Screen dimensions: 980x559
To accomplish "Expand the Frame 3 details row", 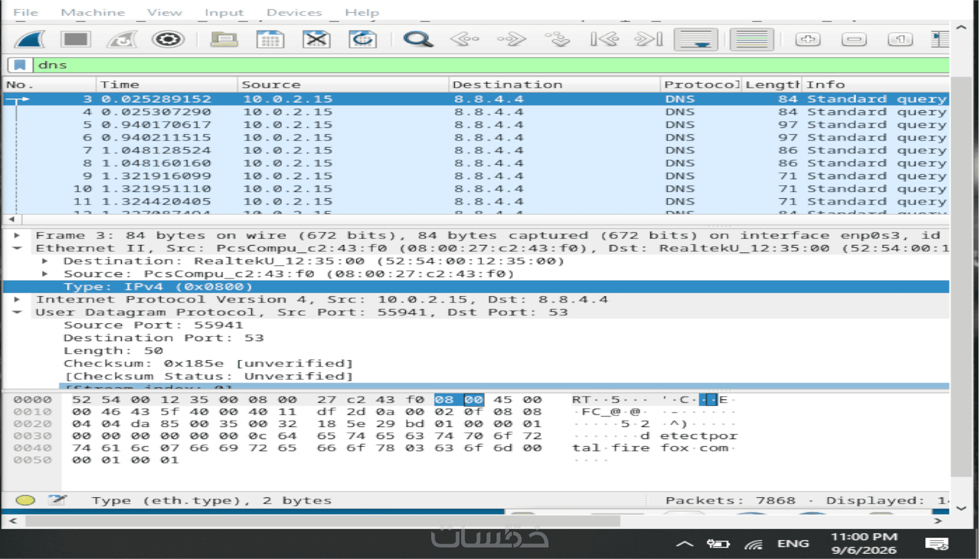I will tap(17, 235).
